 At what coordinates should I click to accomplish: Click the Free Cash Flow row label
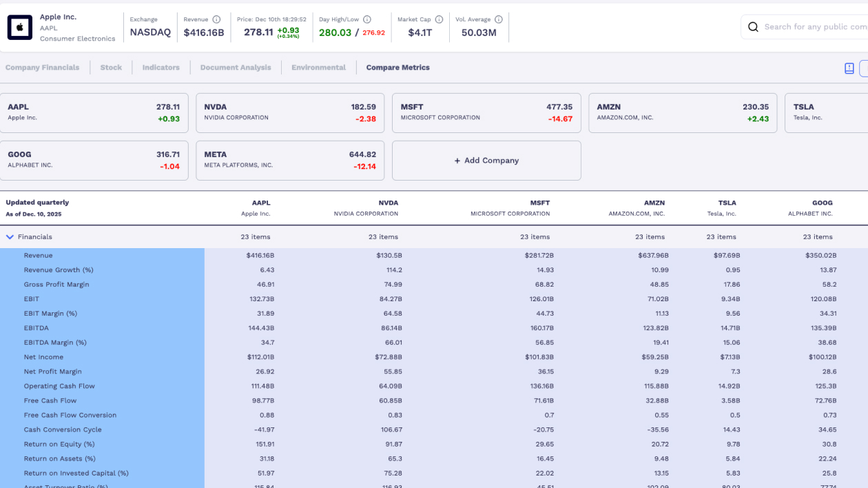(x=50, y=400)
